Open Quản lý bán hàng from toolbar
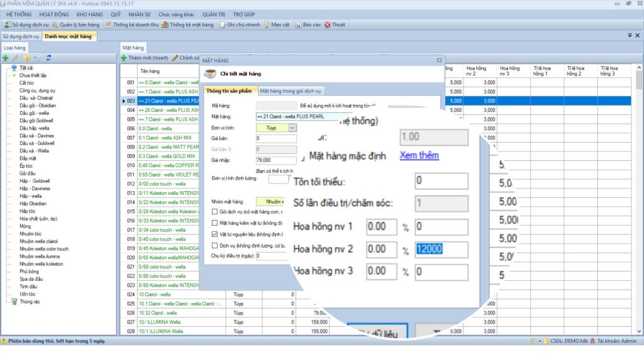This screenshot has height=362, width=644. (x=55, y=25)
